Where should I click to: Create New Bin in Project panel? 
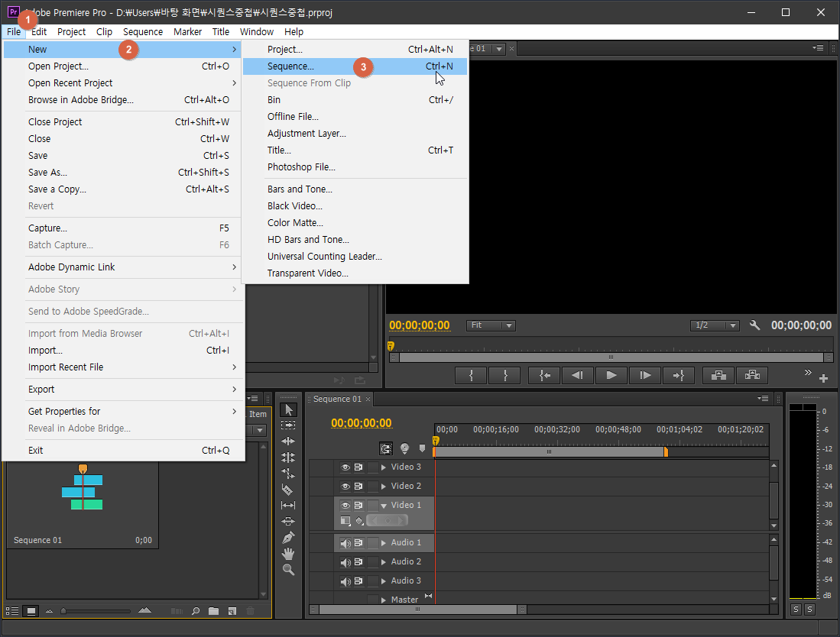tap(213, 611)
